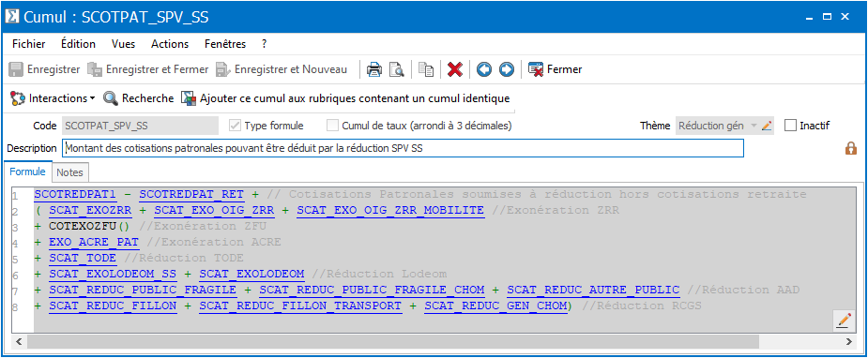Click Enregistrer et Nouveau toolbar button
The width and height of the screenshot is (868, 358).
pyautogui.click(x=282, y=69)
